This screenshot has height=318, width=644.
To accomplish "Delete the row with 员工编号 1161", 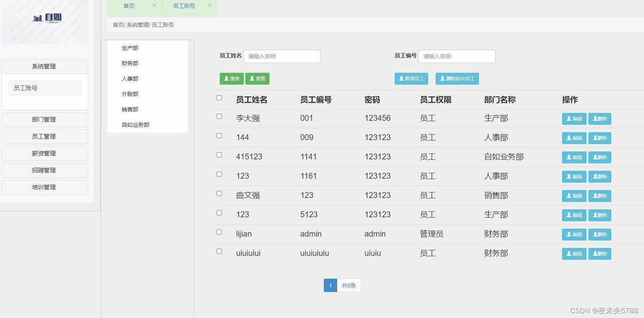I will tap(600, 177).
